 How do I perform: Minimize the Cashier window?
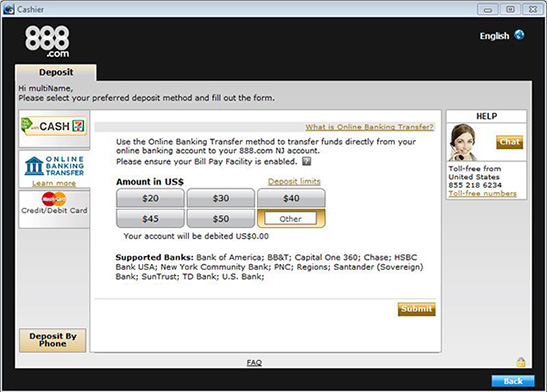[x=487, y=9]
